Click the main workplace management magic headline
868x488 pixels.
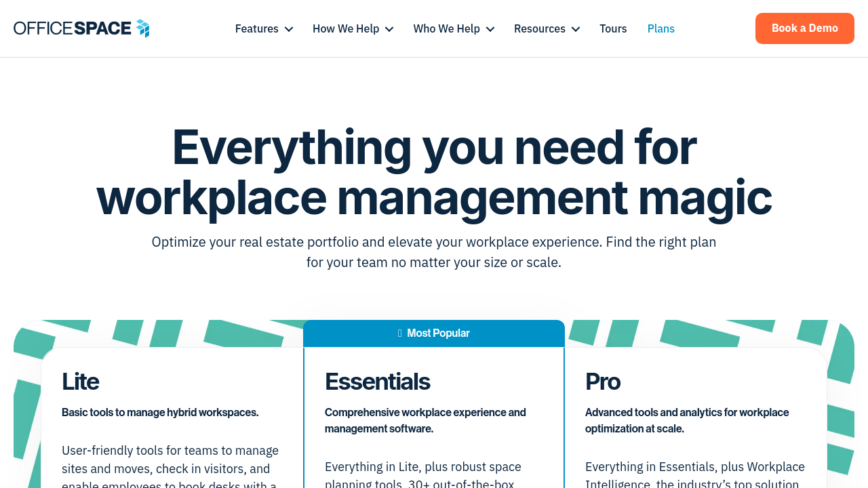(x=434, y=172)
